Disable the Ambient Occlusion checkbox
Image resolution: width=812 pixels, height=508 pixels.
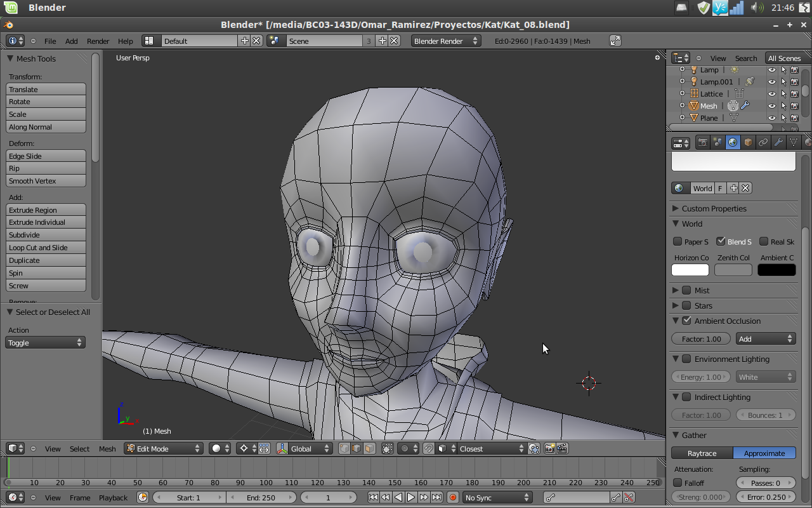coord(686,321)
